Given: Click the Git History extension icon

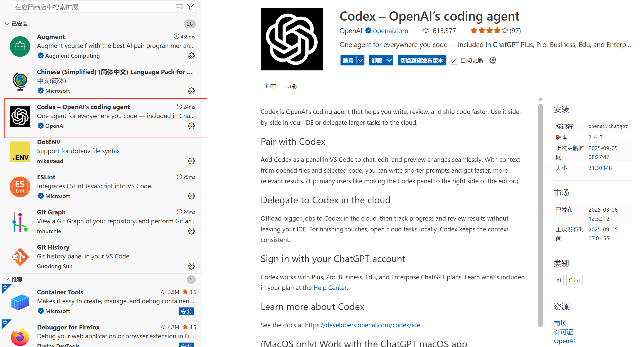Looking at the screenshot, I should click(20, 257).
